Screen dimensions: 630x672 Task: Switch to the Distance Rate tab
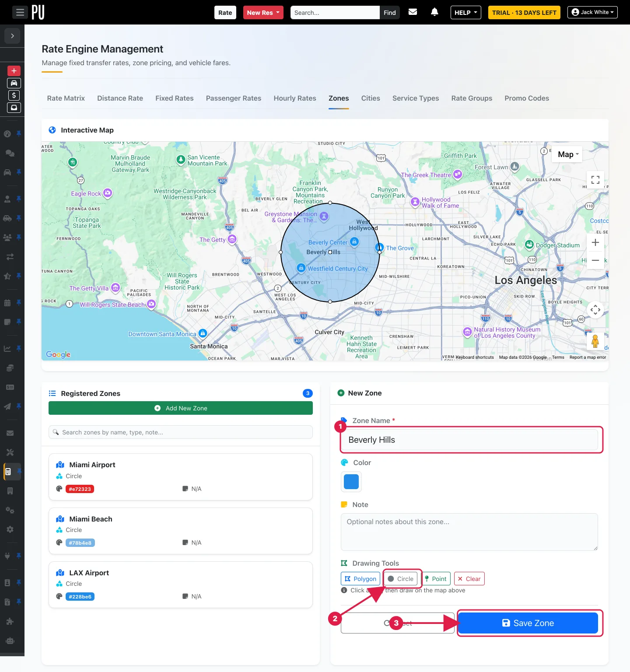[120, 98]
